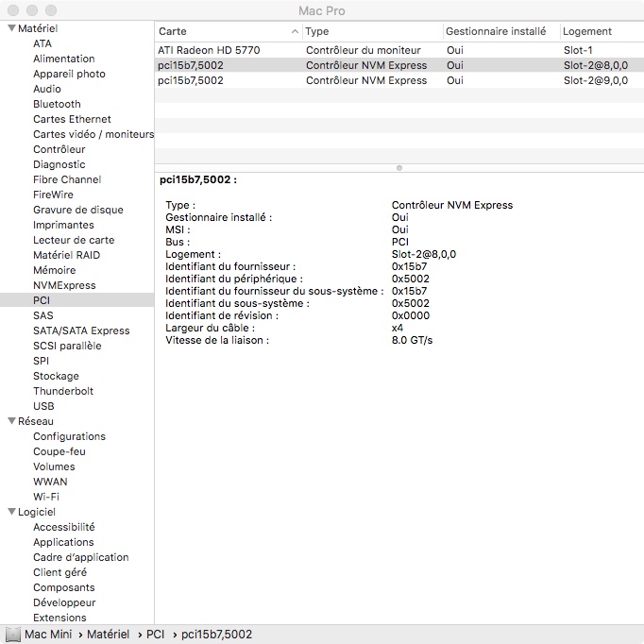Open Applications software list
The image size is (644, 644).
pyautogui.click(x=63, y=542)
